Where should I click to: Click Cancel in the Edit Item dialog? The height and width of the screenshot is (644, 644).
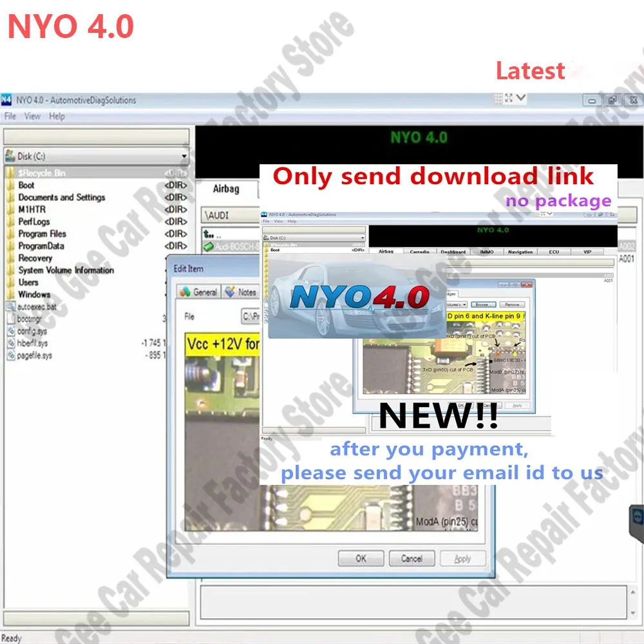[412, 558]
